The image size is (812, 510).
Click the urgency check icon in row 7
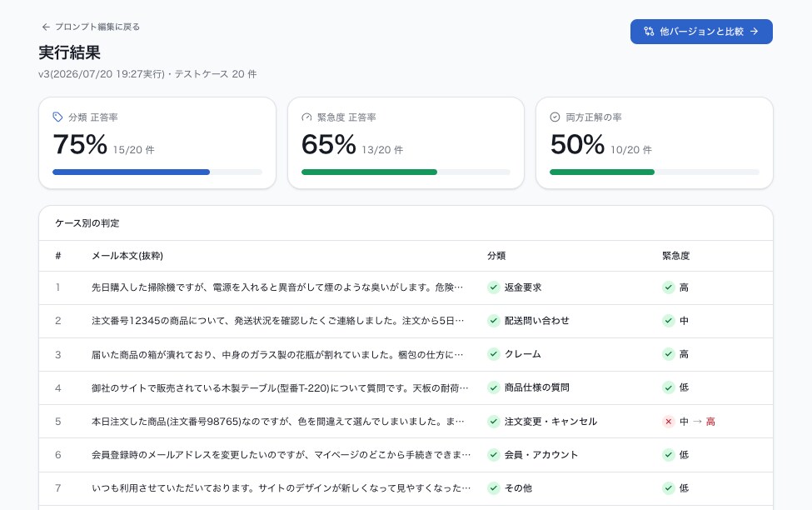[x=669, y=487]
